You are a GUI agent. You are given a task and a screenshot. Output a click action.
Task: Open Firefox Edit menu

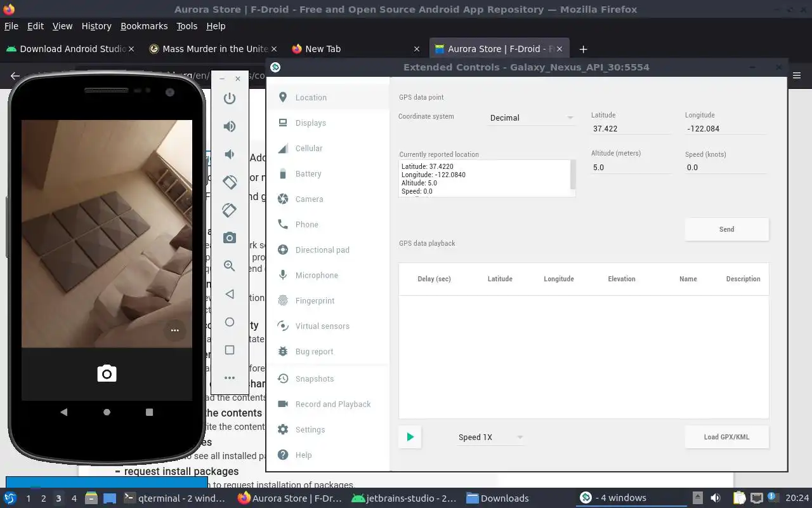[x=36, y=26]
